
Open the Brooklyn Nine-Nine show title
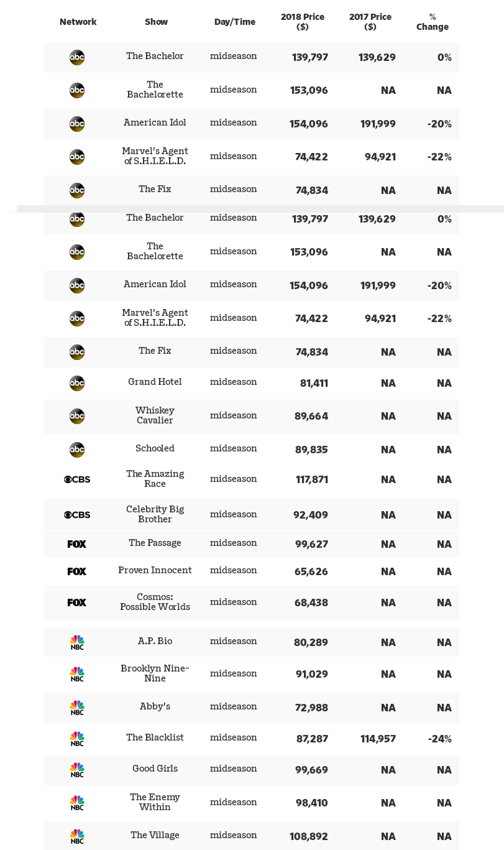pyautogui.click(x=155, y=673)
